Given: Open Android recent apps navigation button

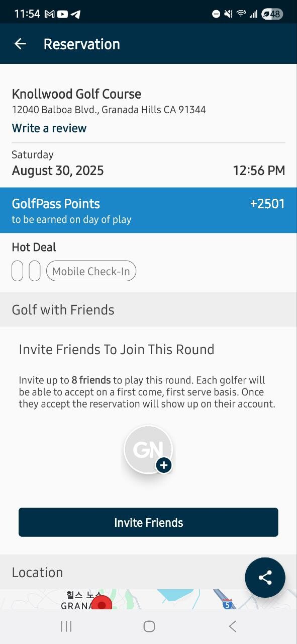Looking at the screenshot, I should pos(66,626).
